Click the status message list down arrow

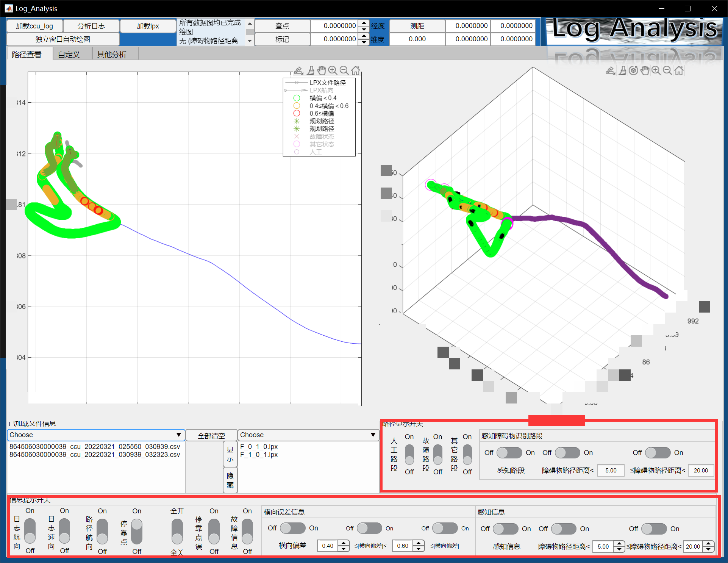point(250,41)
